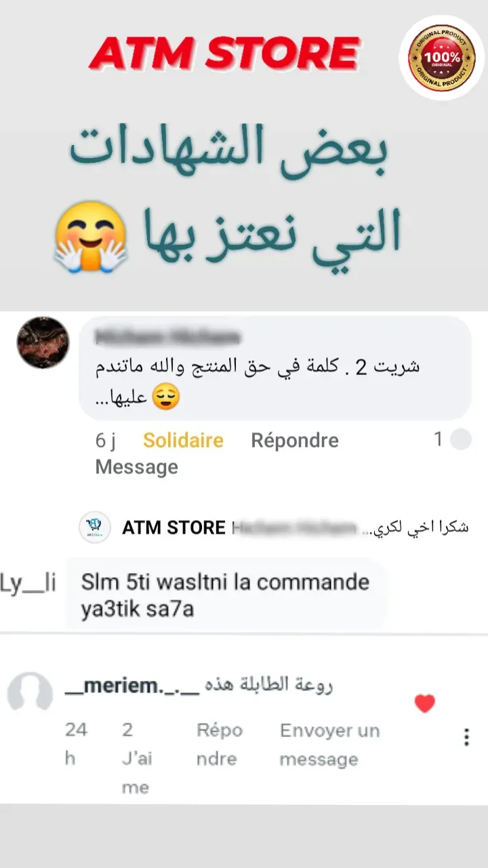Click Message under the first comment
The height and width of the screenshot is (868, 488).
coord(137,467)
